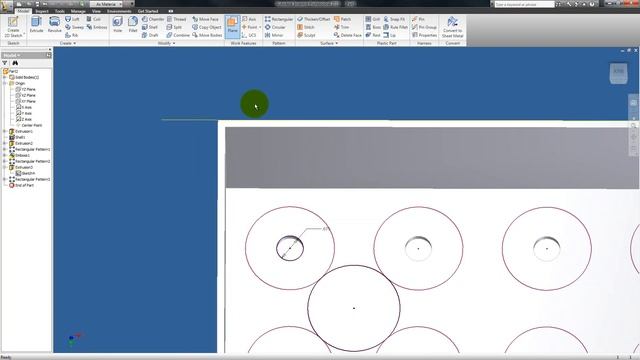640x360 pixels.
Task: Select Move Bodies command
Action: click(207, 35)
